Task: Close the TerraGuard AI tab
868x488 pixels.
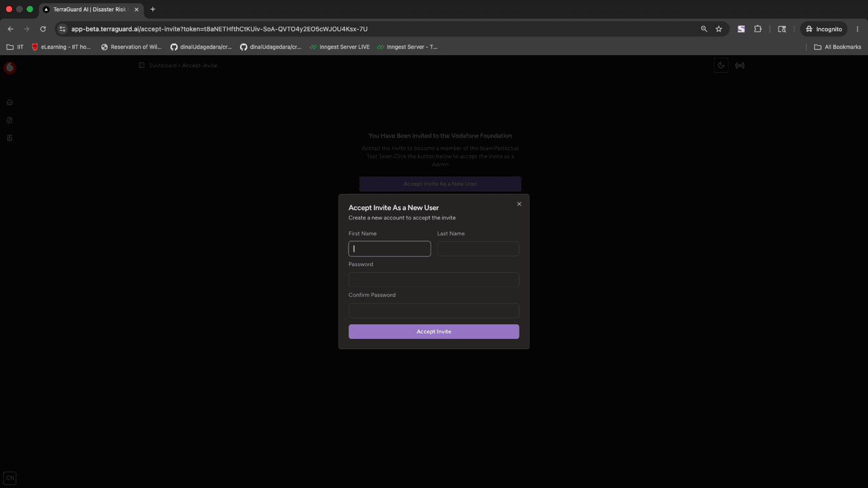Action: [136, 10]
